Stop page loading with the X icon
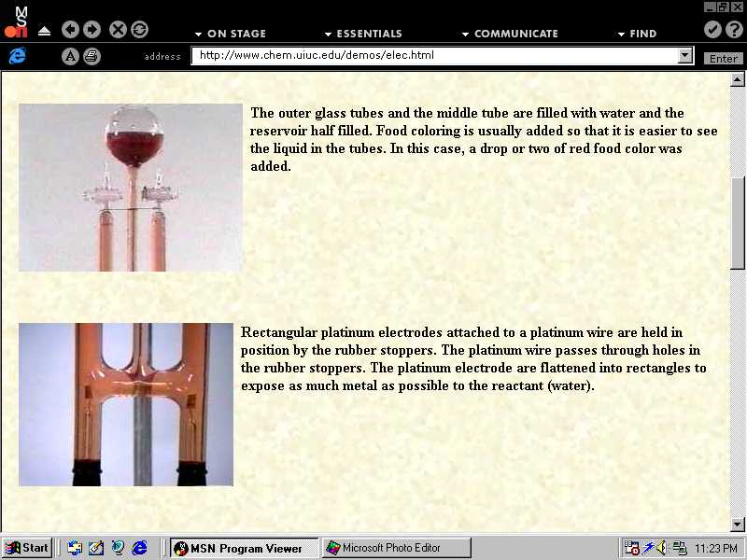 (x=118, y=29)
